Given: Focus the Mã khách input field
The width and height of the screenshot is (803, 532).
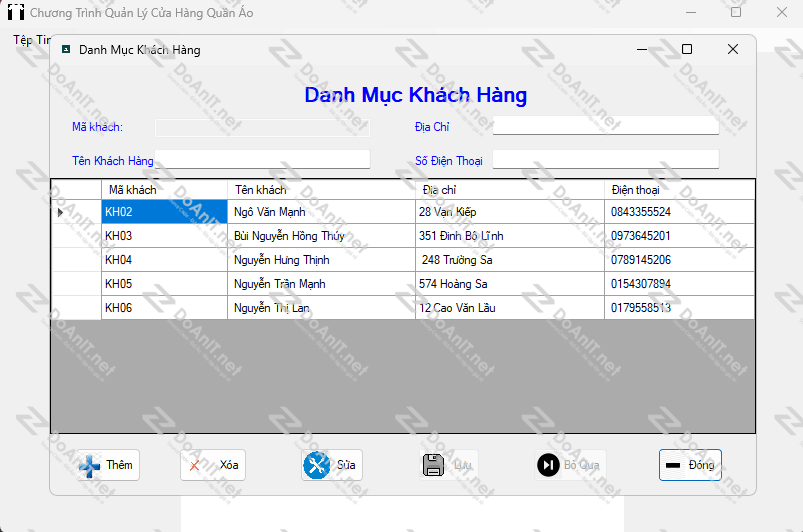Looking at the screenshot, I should 262,127.
